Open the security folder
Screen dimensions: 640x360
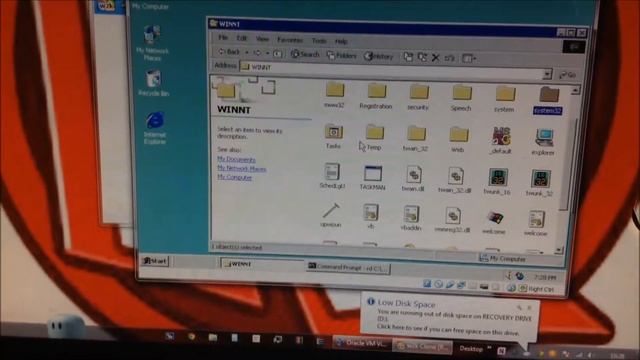point(418,97)
